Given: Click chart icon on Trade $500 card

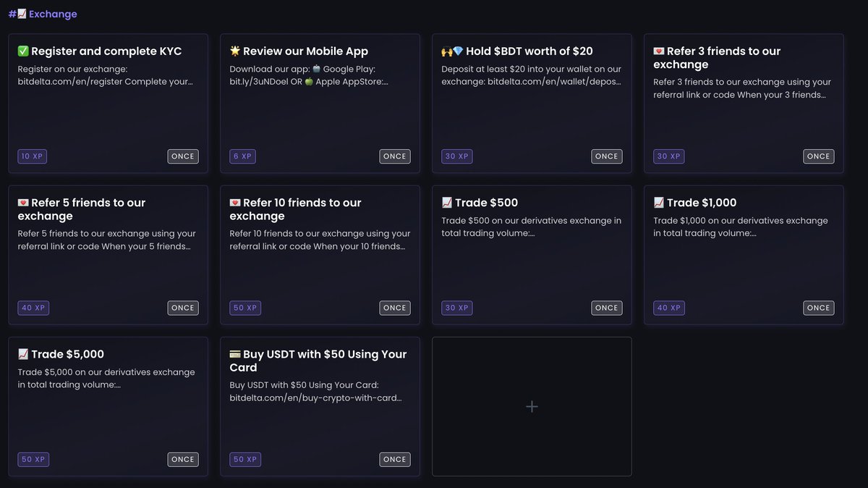Looking at the screenshot, I should pyautogui.click(x=447, y=203).
